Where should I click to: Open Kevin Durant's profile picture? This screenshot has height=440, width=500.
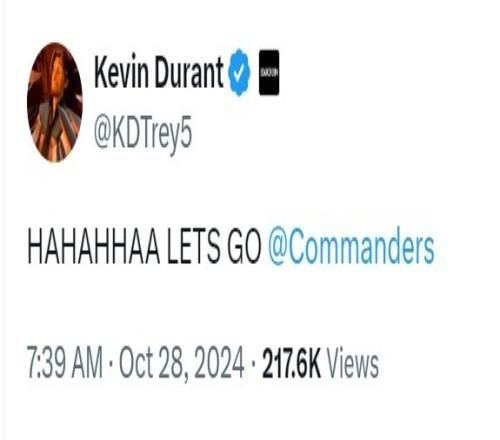point(55,102)
